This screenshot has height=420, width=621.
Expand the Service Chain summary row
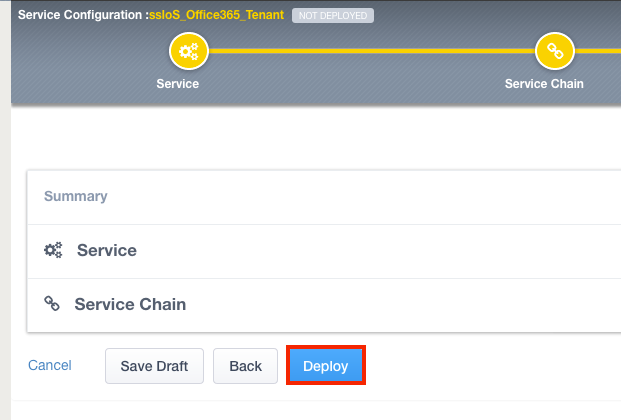point(130,304)
